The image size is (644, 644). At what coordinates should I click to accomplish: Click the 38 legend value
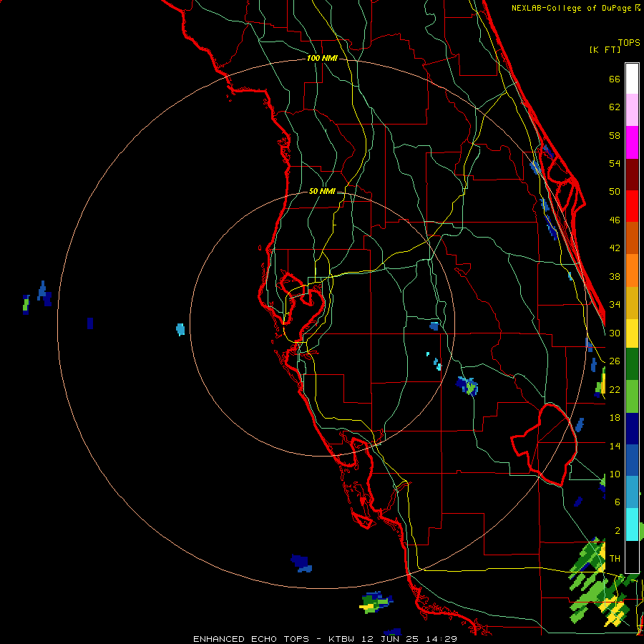[x=615, y=276]
